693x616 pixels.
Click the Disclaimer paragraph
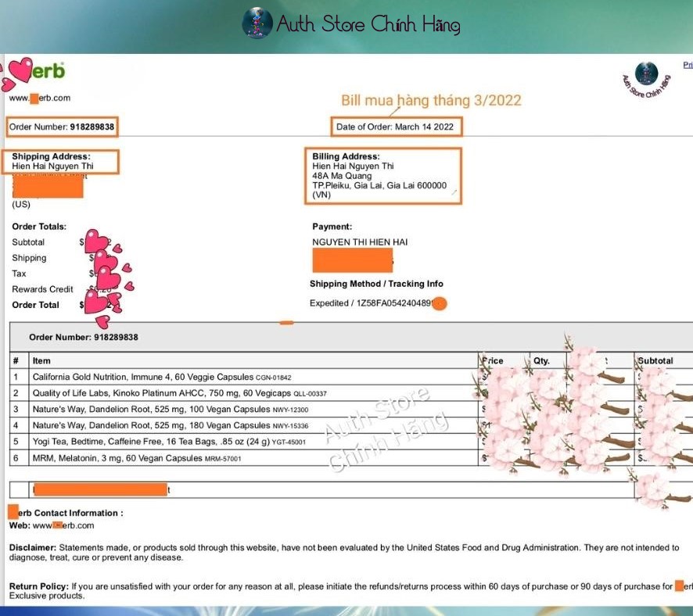pyautogui.click(x=344, y=553)
